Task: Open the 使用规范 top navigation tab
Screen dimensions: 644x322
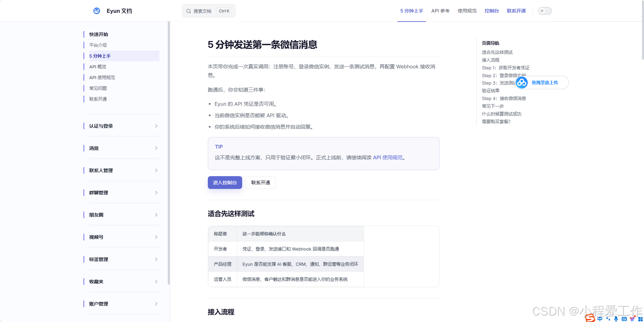Action: click(x=467, y=11)
